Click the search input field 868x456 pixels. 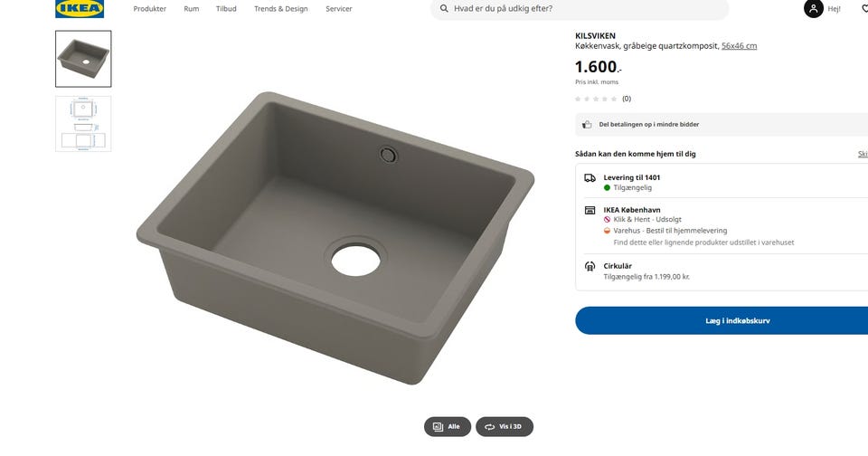[x=588, y=9]
